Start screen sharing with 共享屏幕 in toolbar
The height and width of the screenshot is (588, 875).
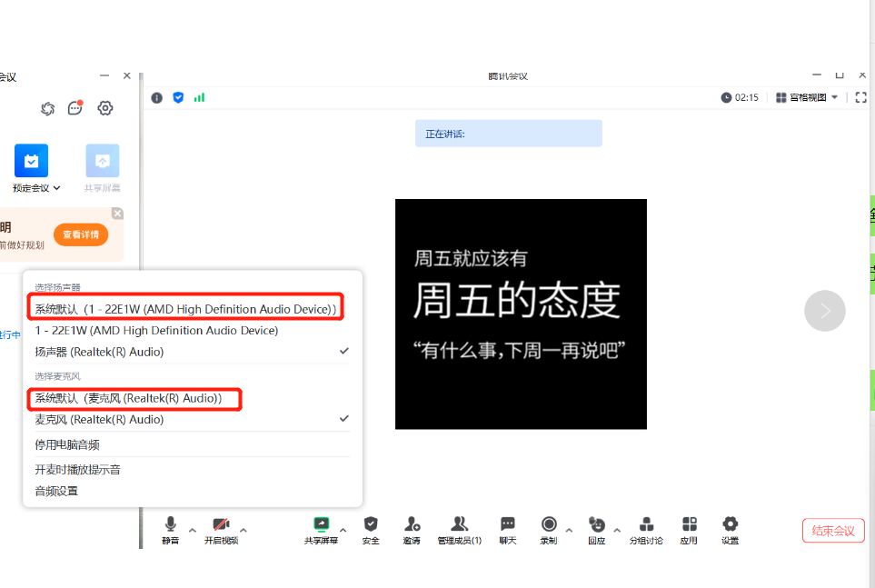point(322,530)
